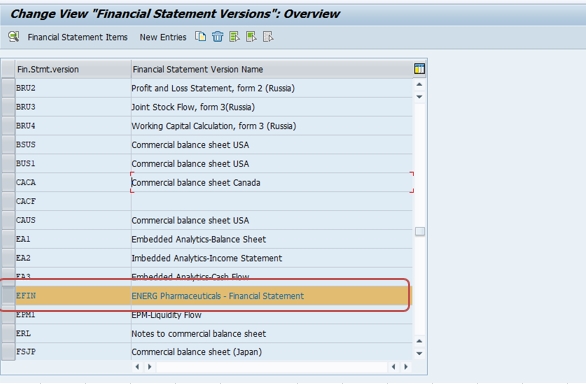Toggle the row selector for BUS1

[x=8, y=163]
